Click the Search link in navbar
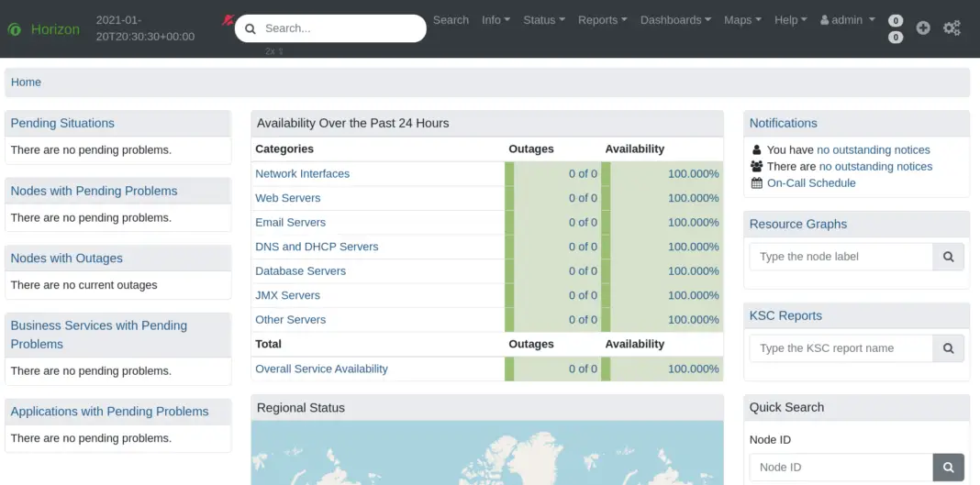980x485 pixels. point(451,20)
